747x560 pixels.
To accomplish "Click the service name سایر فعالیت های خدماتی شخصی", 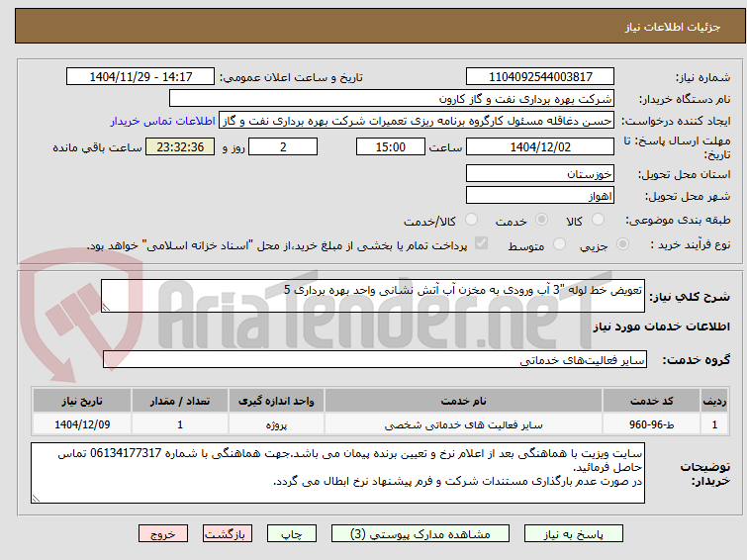I will click(x=464, y=424).
